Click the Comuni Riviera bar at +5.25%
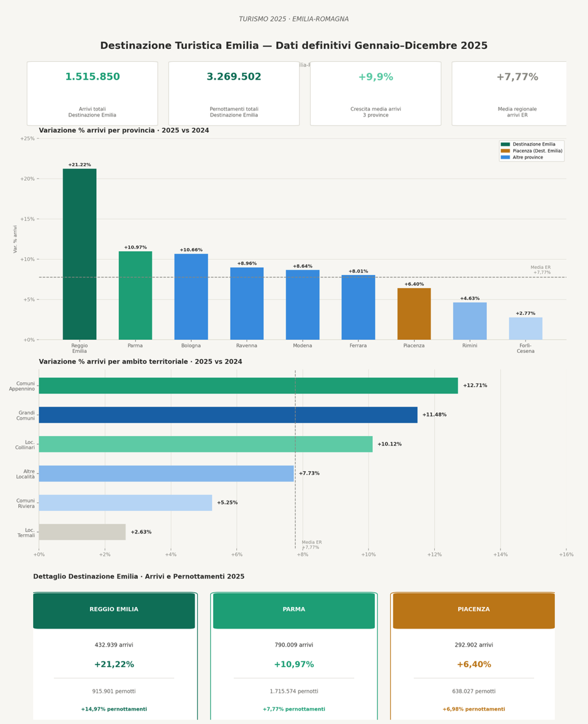Image resolution: width=588 pixels, height=724 pixels. [125, 503]
